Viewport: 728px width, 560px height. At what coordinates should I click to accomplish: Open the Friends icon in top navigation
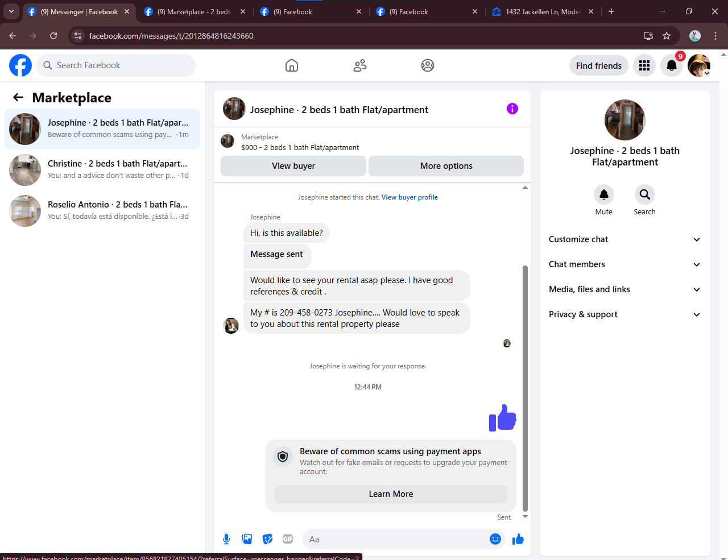360,65
